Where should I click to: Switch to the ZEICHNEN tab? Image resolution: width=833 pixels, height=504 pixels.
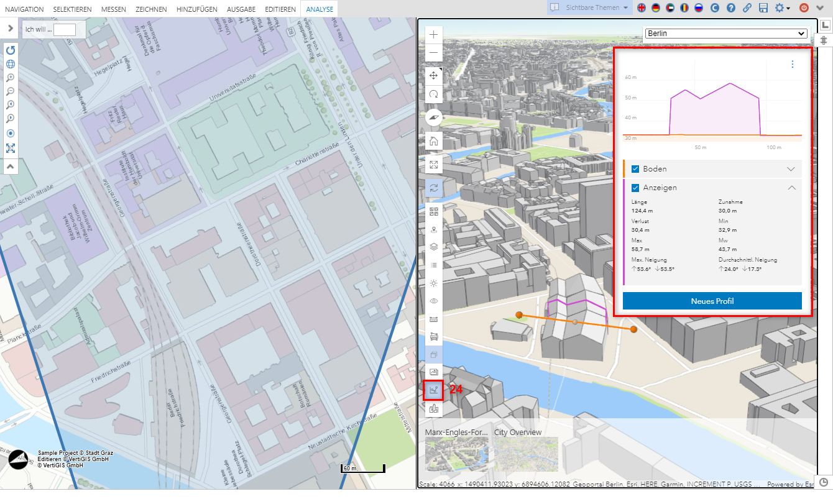151,9
